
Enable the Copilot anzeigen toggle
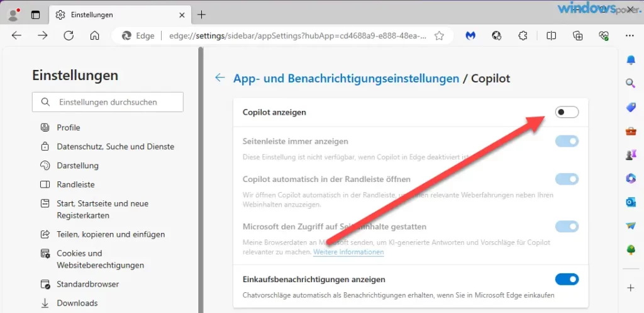(567, 112)
